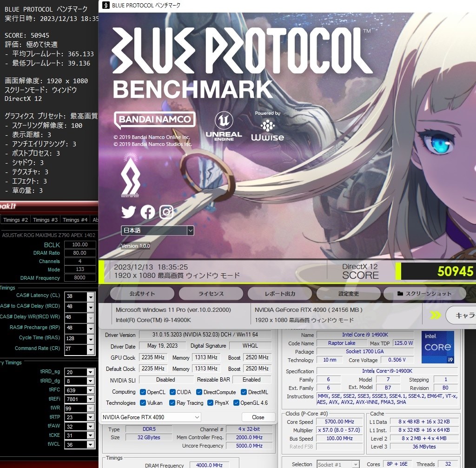Expand the Cycle Time (tRAS) dropdown
The height and width of the screenshot is (468, 476).
tap(91, 339)
